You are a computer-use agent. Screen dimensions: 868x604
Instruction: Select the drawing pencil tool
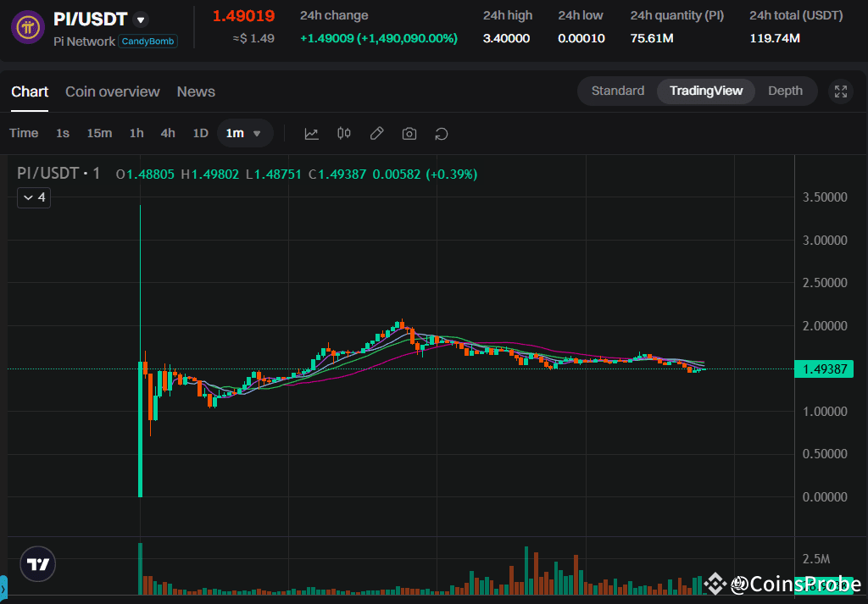376,133
